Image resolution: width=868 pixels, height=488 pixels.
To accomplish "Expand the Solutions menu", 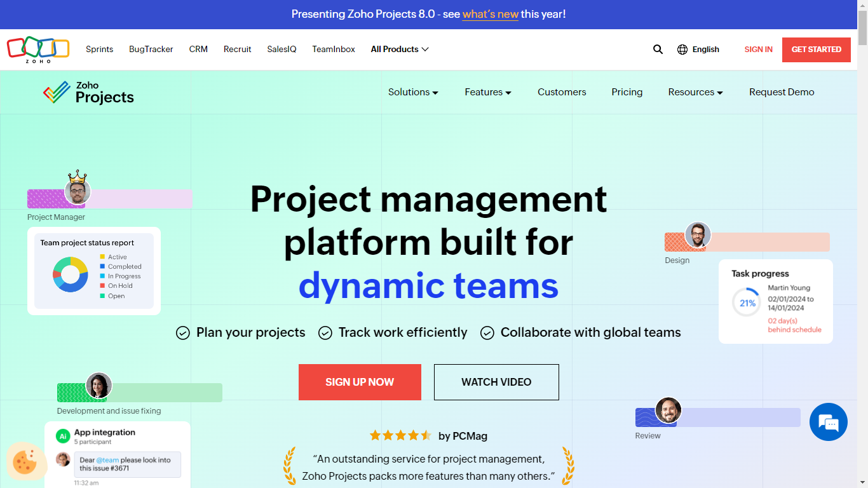I will coord(413,92).
